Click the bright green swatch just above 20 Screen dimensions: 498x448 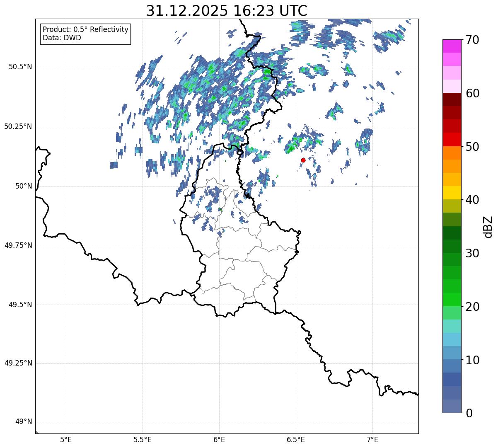point(452,300)
